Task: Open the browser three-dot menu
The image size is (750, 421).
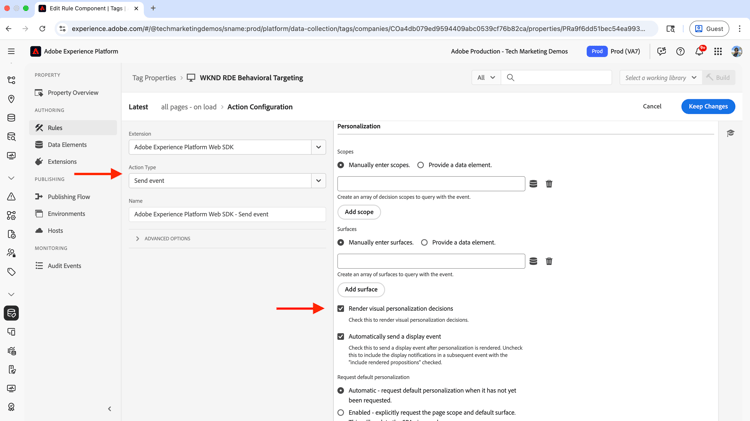Action: click(739, 29)
